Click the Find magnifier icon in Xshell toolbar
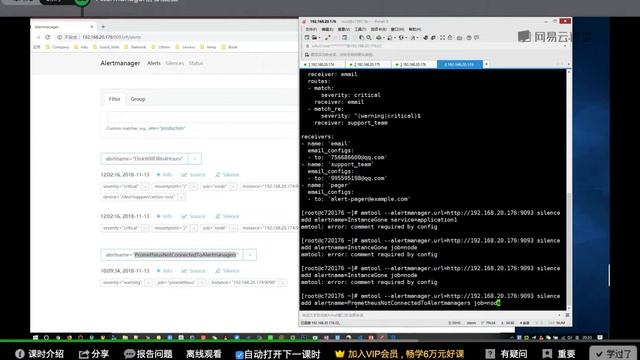The height and width of the screenshot is (360, 640). tap(369, 38)
